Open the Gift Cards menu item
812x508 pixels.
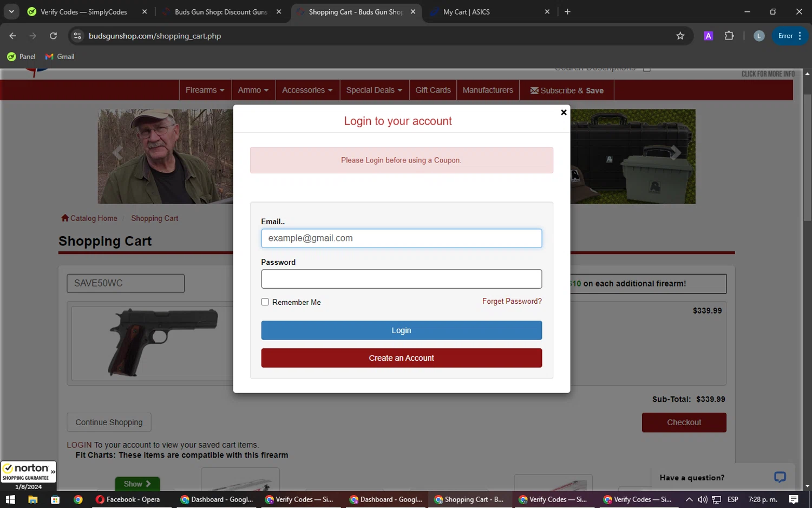pyautogui.click(x=433, y=90)
